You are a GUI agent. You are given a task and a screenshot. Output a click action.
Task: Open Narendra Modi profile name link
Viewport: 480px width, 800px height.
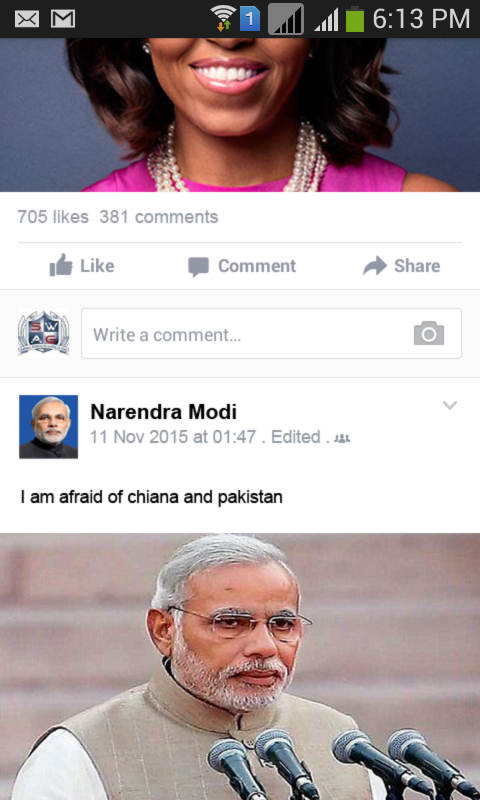[x=164, y=412]
